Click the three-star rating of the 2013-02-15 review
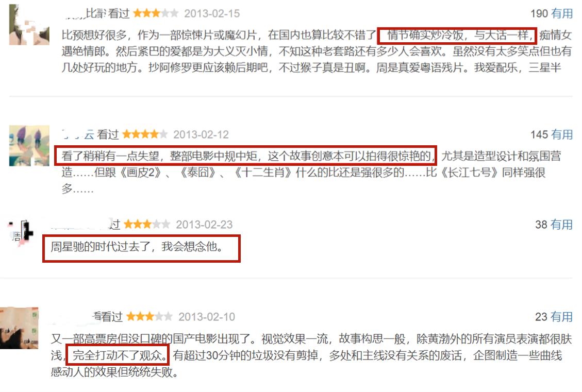Screen dimensions: 582x392 [x=156, y=13]
